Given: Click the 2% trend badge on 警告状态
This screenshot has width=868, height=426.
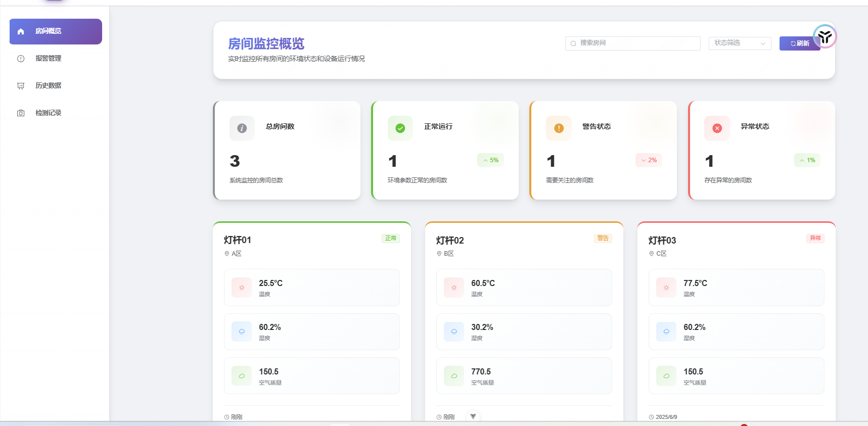Looking at the screenshot, I should [649, 160].
